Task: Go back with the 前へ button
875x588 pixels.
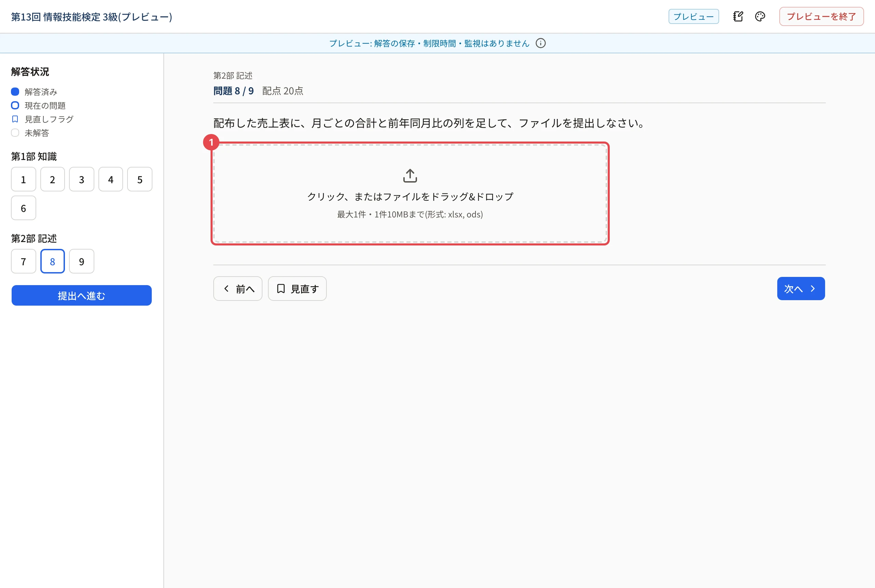Action: (238, 289)
